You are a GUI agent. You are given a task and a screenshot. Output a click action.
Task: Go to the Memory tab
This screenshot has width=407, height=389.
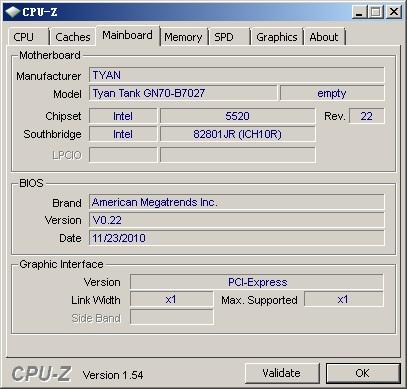pos(184,37)
